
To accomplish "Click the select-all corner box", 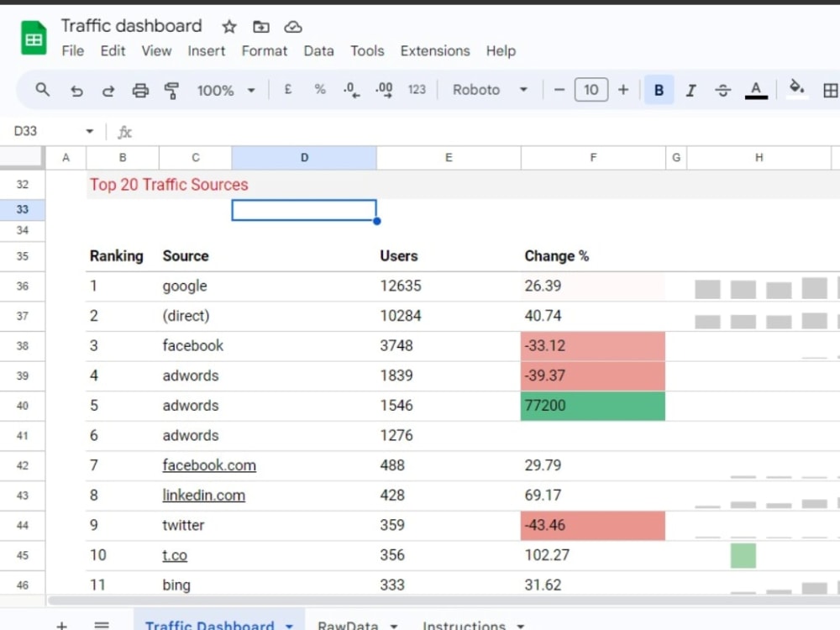I will 22,158.
